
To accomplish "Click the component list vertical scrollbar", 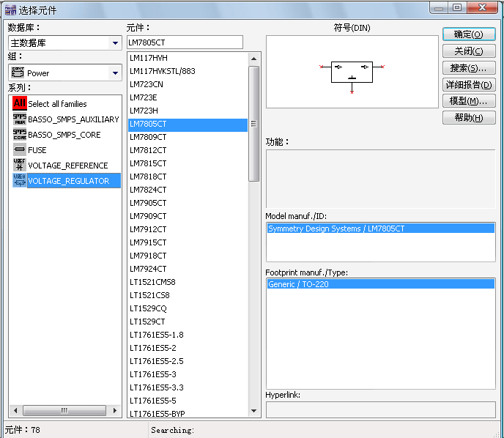I will (254, 123).
